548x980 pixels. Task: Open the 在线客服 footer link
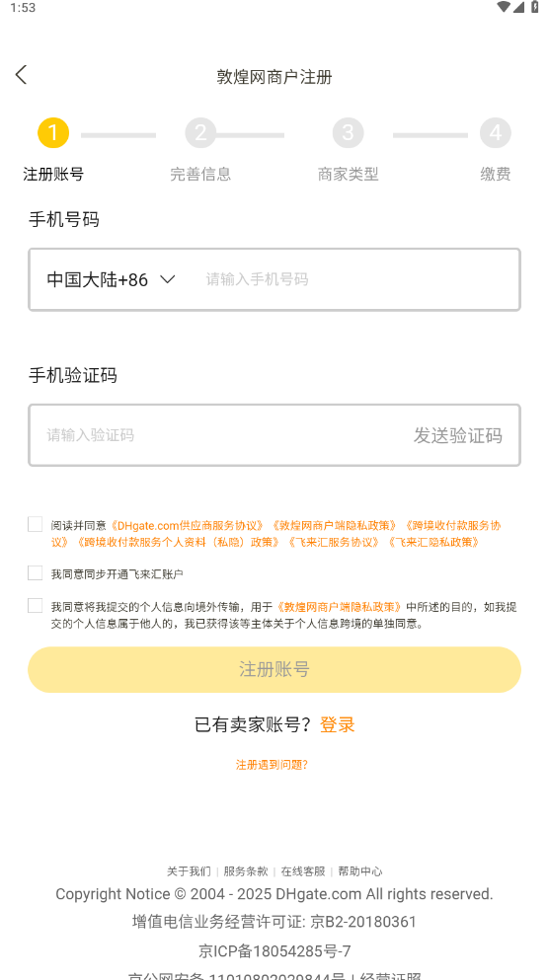[303, 871]
